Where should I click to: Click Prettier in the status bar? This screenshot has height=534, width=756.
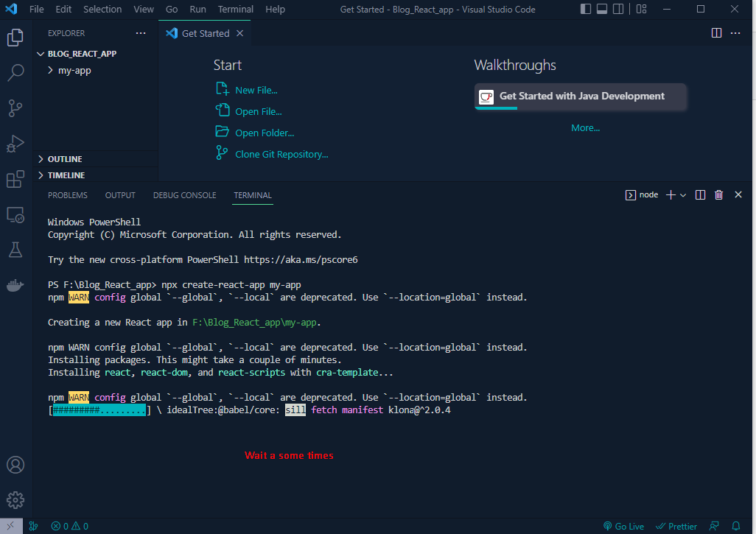pyautogui.click(x=676, y=527)
